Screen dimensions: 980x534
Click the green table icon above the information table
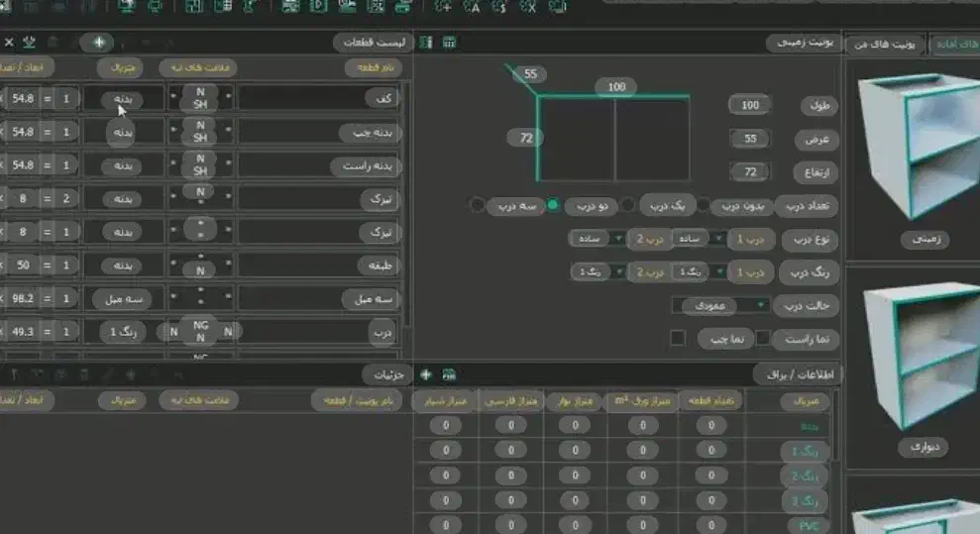click(x=449, y=374)
